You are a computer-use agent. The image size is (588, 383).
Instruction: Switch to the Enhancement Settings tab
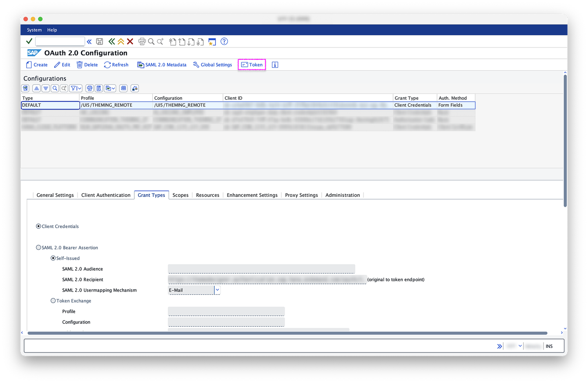pyautogui.click(x=252, y=195)
